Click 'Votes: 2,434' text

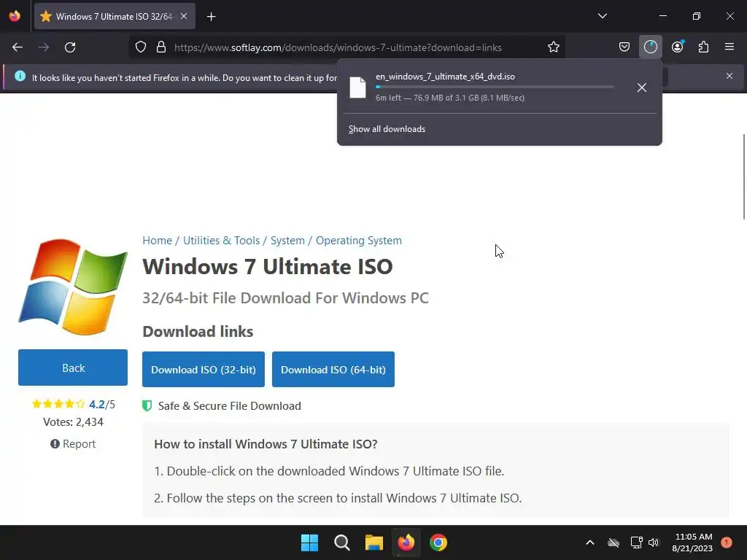(x=73, y=422)
